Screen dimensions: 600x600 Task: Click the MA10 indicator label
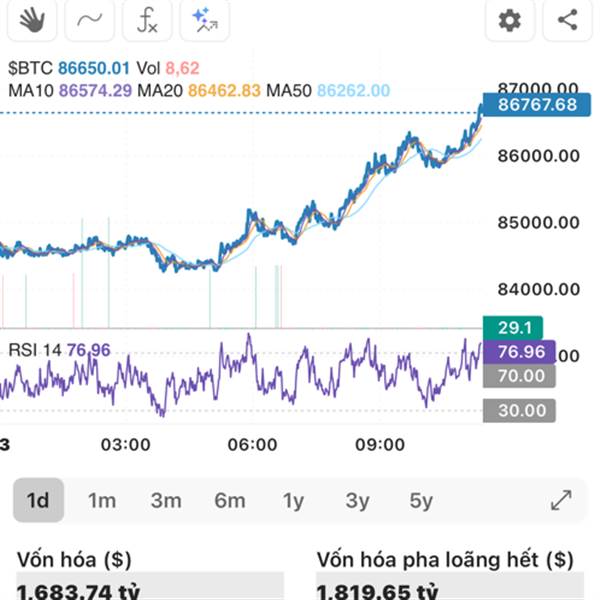(x=32, y=91)
